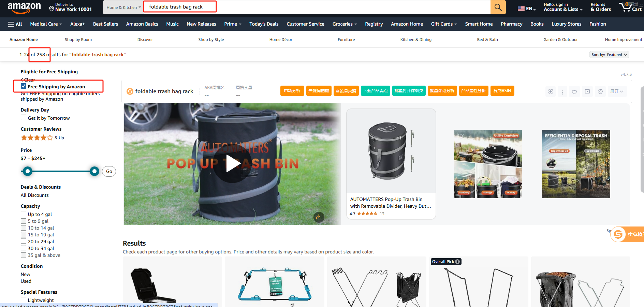Viewport: 644px width, 307px height.
Task: Click the Amazon logo
Action: [x=24, y=8]
